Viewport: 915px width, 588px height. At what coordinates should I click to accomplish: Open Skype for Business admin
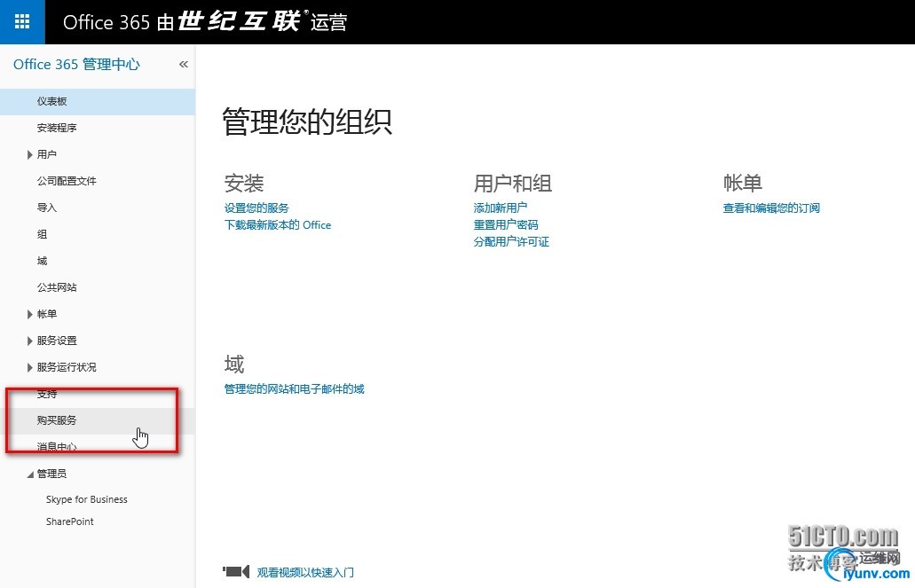coord(86,499)
